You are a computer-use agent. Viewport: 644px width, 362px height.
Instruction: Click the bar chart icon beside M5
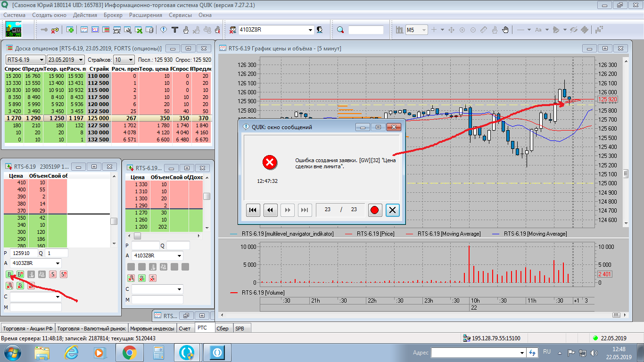tap(399, 30)
